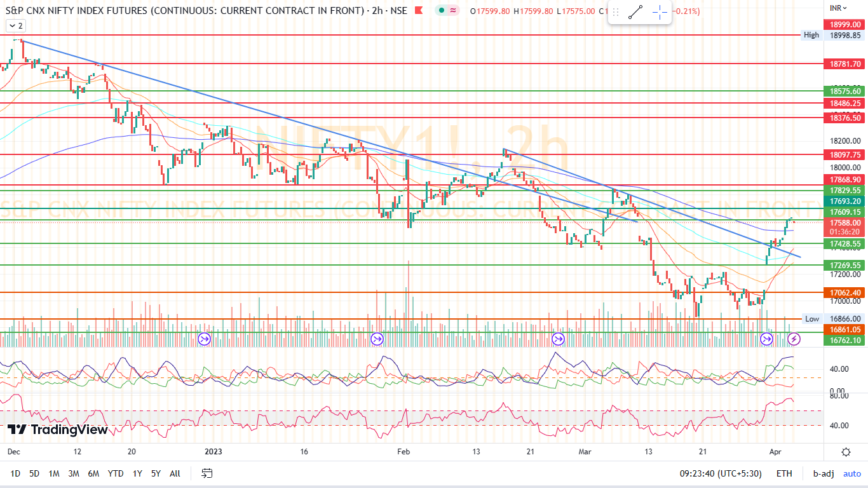
Task: Select the 1D time range
Action: click(16, 473)
